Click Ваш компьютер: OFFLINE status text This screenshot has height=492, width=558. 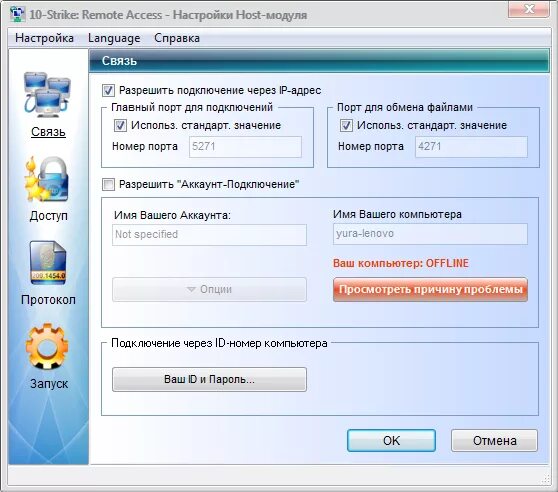(x=401, y=263)
